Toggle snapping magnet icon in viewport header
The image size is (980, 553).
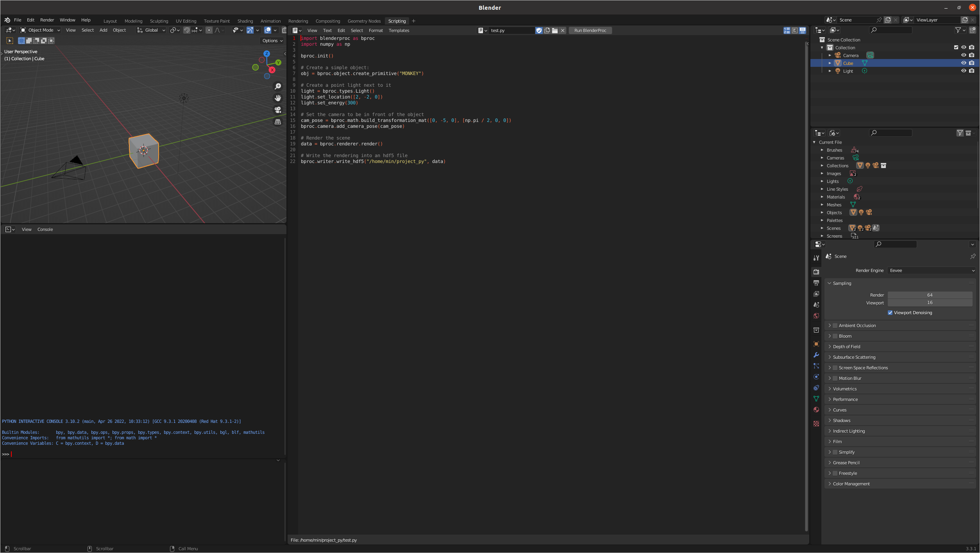187,30
